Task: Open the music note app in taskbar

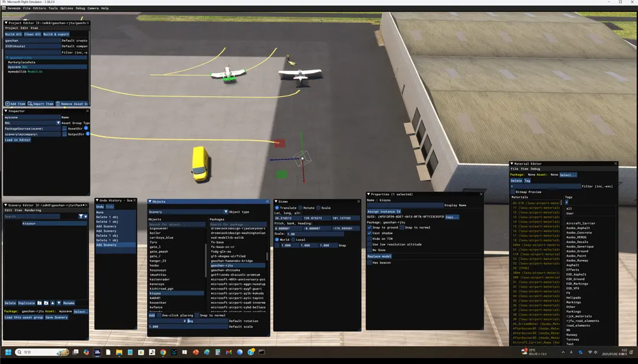Action: [152, 352]
